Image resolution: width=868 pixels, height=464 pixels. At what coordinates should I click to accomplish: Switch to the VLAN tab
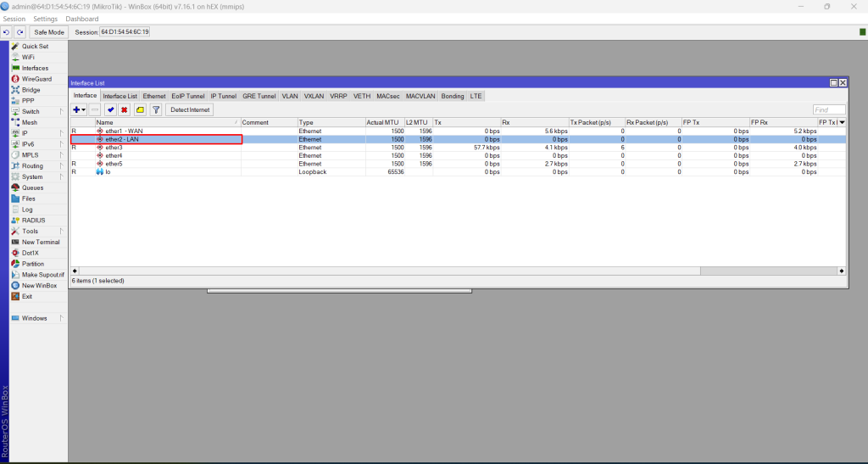(290, 97)
